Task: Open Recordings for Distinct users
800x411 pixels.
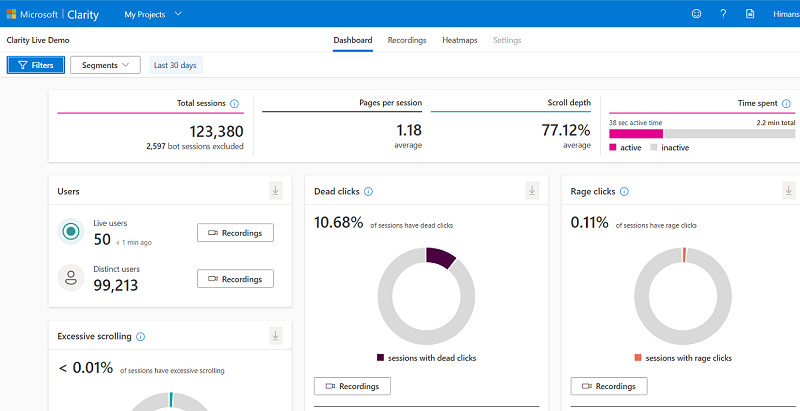Action: click(x=235, y=279)
